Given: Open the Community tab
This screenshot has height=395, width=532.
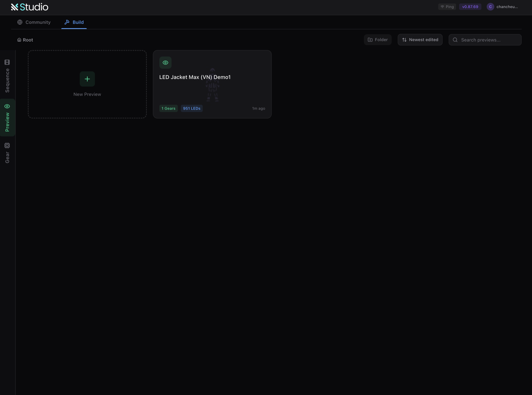Looking at the screenshot, I should [x=34, y=22].
